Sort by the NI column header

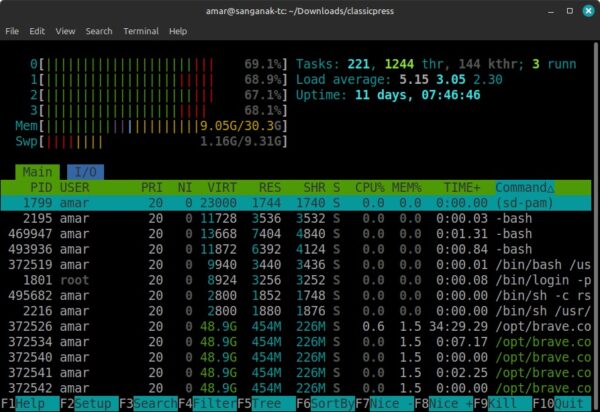[x=185, y=187]
